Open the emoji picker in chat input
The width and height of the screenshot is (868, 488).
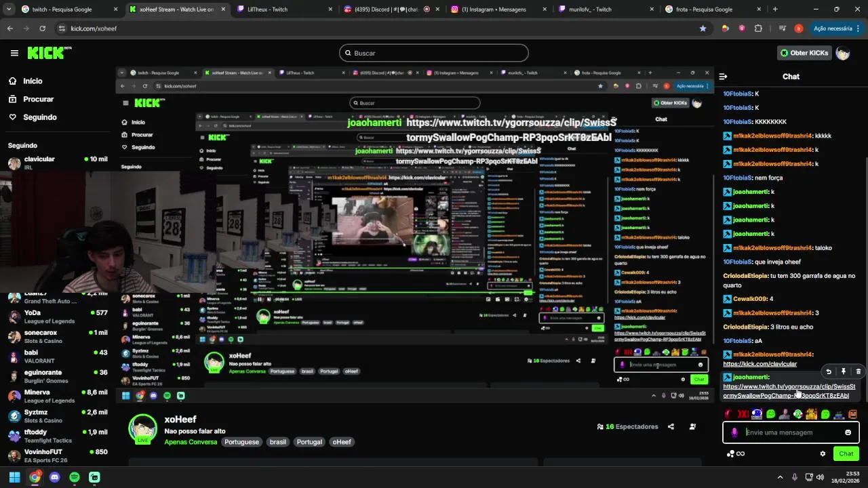pyautogui.click(x=848, y=432)
